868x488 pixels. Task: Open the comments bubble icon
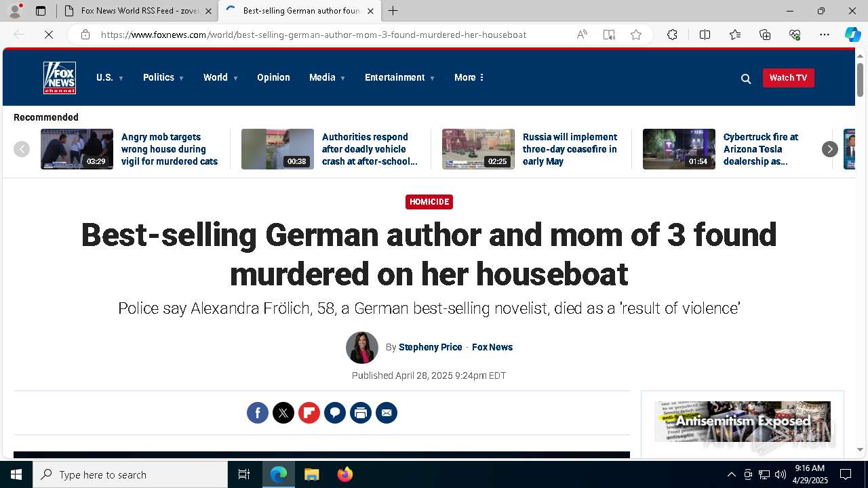click(x=335, y=413)
